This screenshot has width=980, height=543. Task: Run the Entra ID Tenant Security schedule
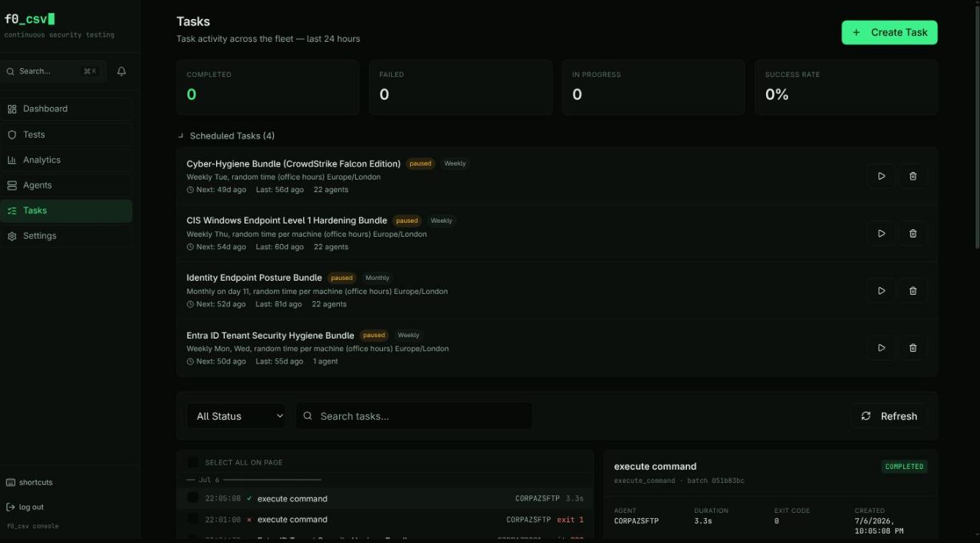coord(881,347)
